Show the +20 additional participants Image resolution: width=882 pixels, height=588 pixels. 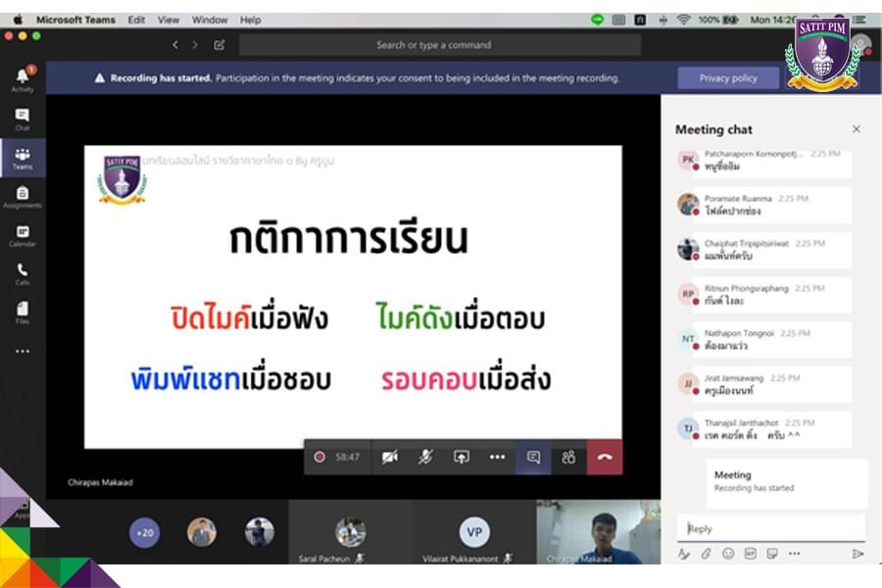[x=145, y=532]
